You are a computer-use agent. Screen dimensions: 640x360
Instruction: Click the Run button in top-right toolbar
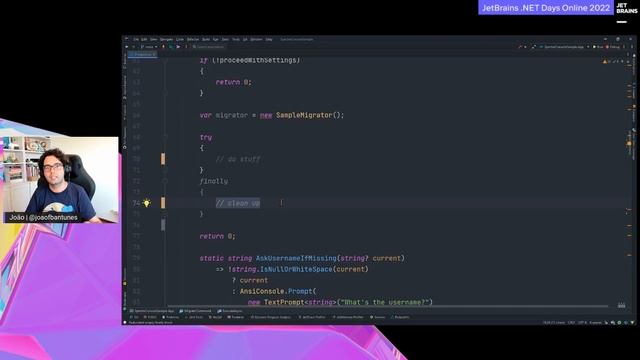coord(598,47)
